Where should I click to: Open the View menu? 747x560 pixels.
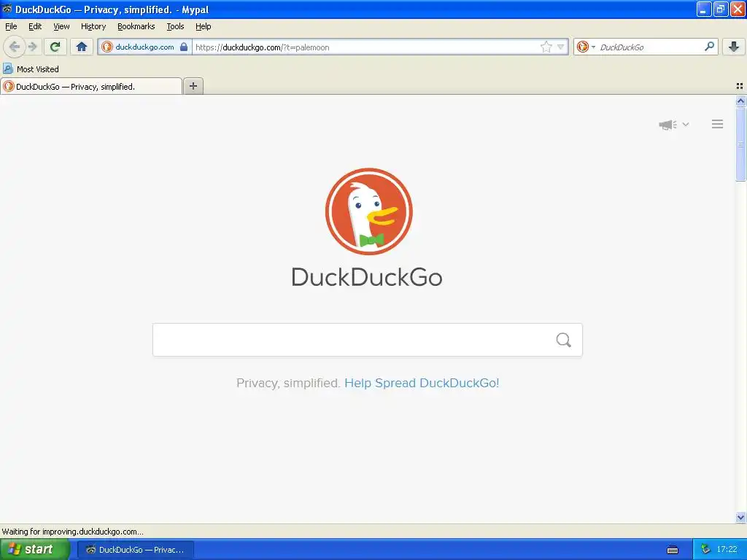coord(61,27)
